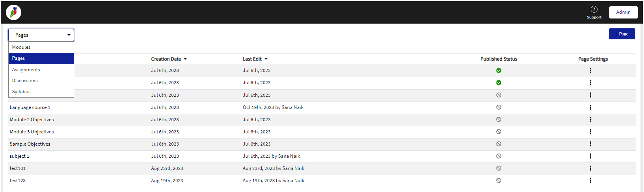Open three-dot menu for test101
The width and height of the screenshot is (644, 192).
point(590,168)
